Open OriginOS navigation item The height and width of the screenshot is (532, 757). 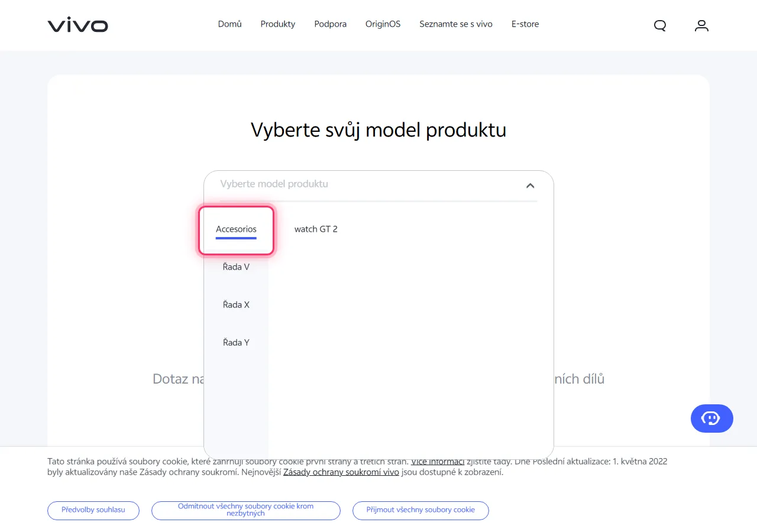click(383, 24)
